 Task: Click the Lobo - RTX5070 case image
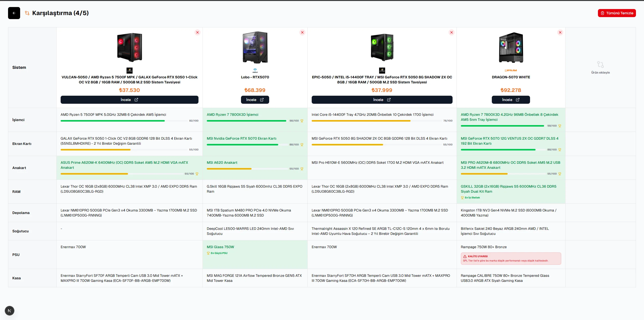tap(255, 47)
